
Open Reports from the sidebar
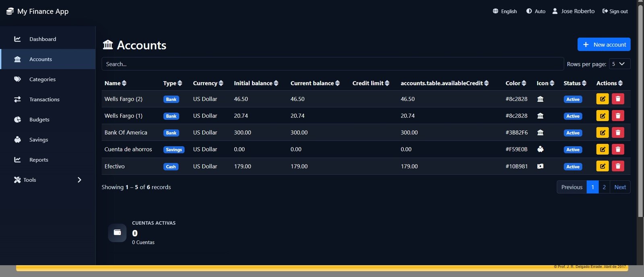click(48, 160)
